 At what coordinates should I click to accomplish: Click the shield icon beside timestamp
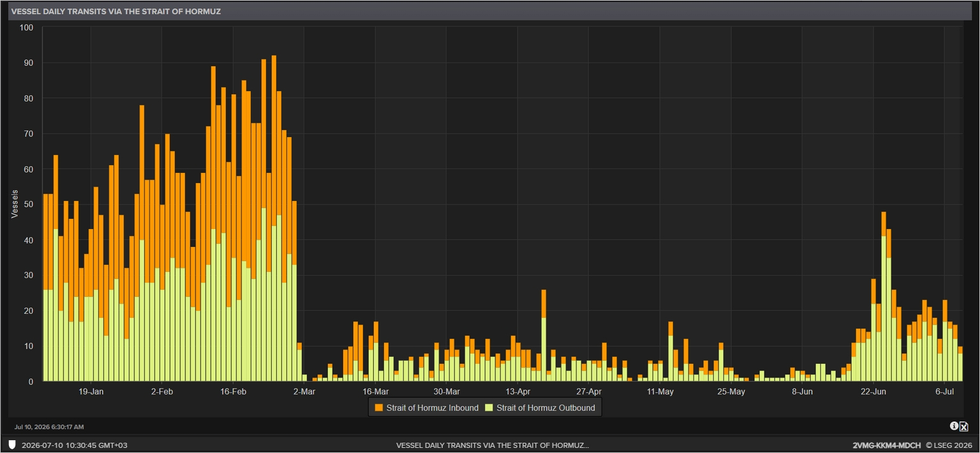pos(12,445)
